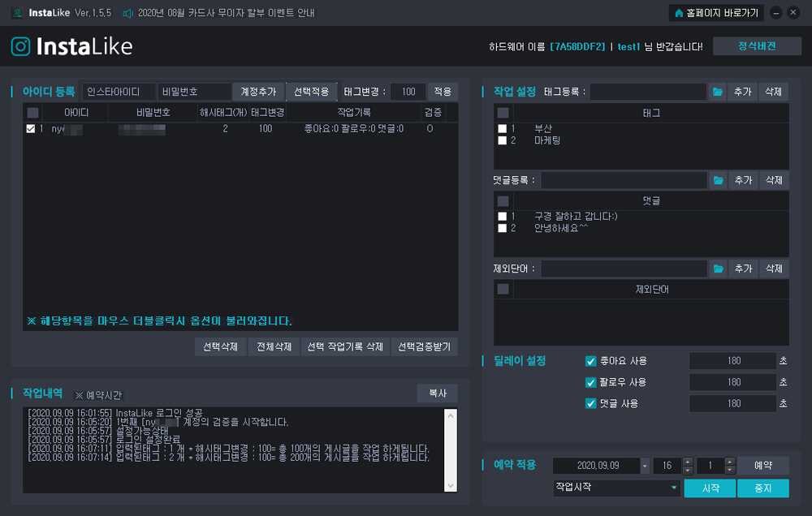Open the tag file folder icon
The image size is (812, 516).
point(717,92)
